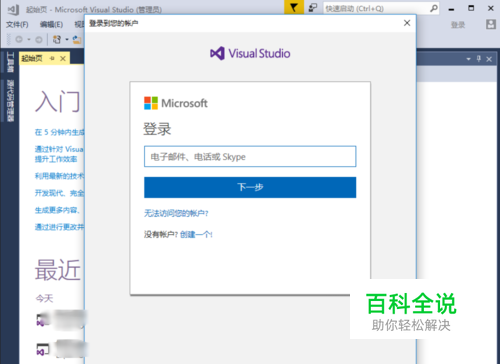Click the 下一步 button

250,187
